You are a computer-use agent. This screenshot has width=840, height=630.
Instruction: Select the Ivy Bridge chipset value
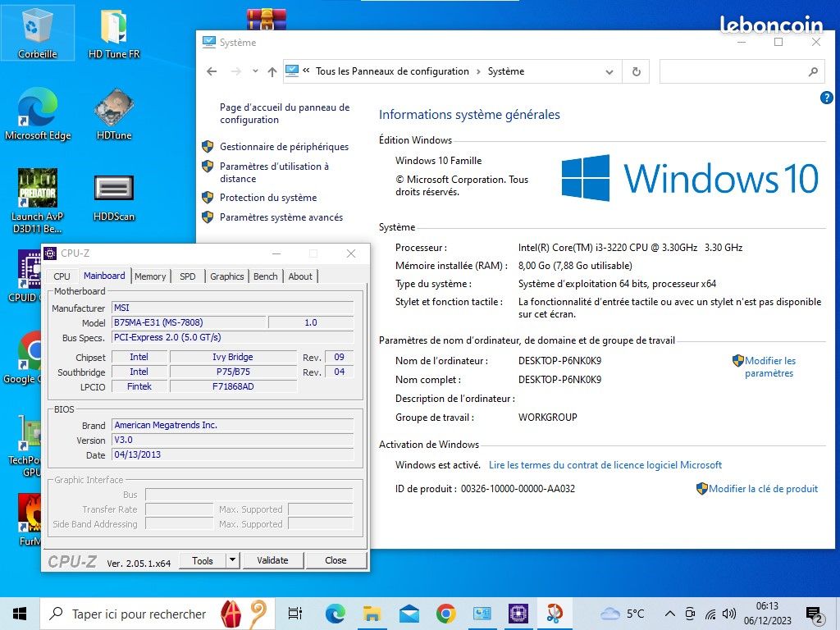click(x=232, y=357)
